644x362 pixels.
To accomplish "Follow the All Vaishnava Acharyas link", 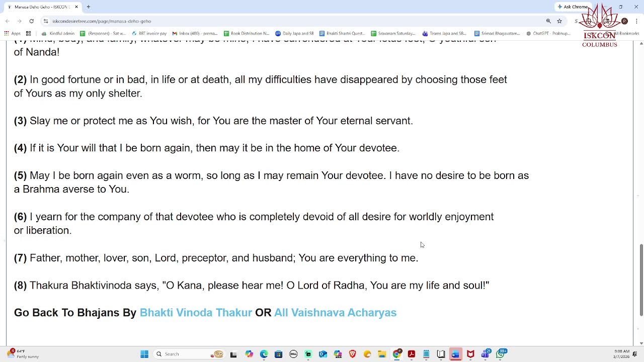I will click(335, 312).
